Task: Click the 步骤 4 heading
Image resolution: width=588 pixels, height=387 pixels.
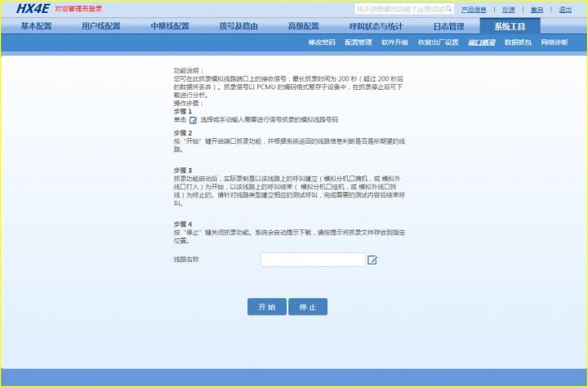Action: pos(183,225)
